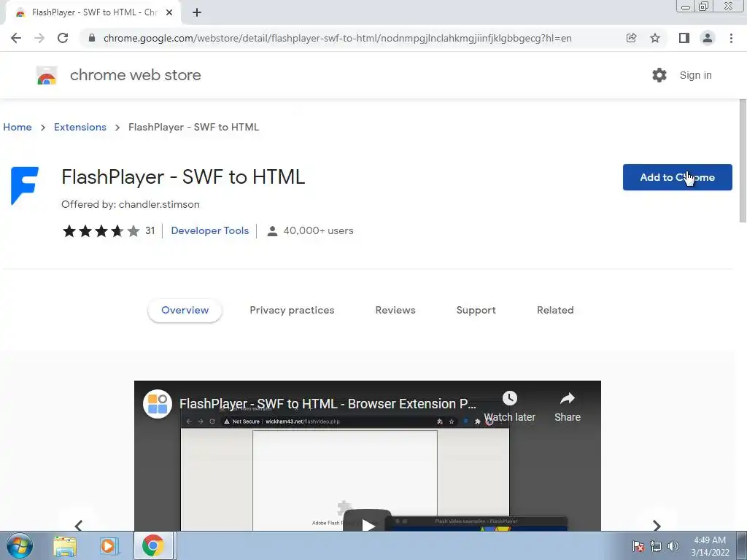The width and height of the screenshot is (747, 560).
Task: Click Sign in
Action: coord(695,75)
